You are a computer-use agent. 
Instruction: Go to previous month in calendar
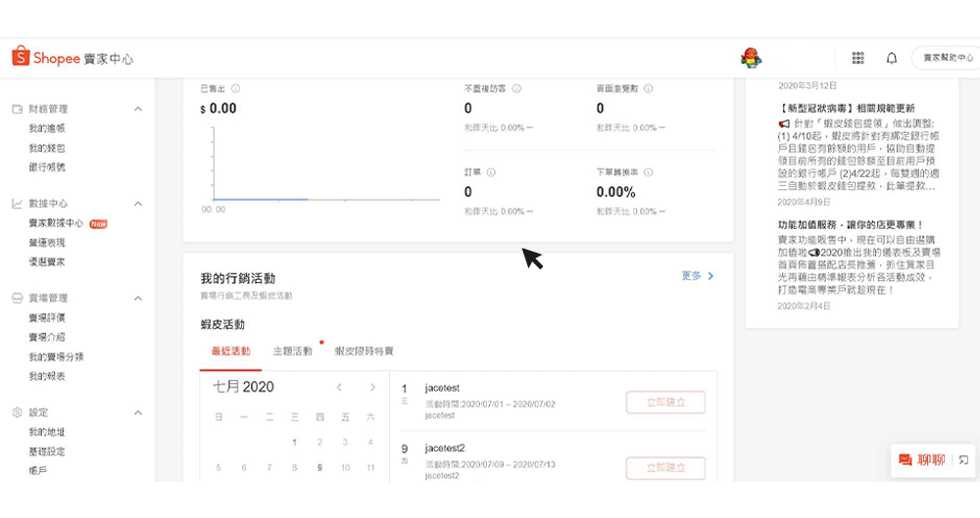339,388
